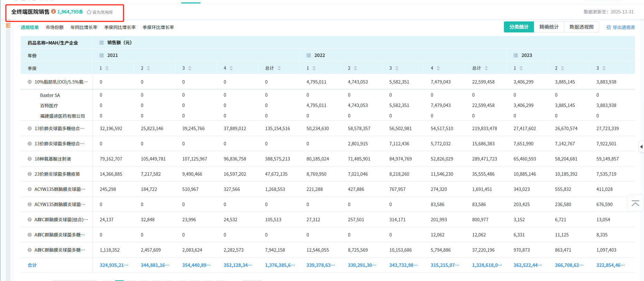Click the 药品名称>MAH/生产企业 header
This screenshot has width=644, height=281.
click(53, 43)
